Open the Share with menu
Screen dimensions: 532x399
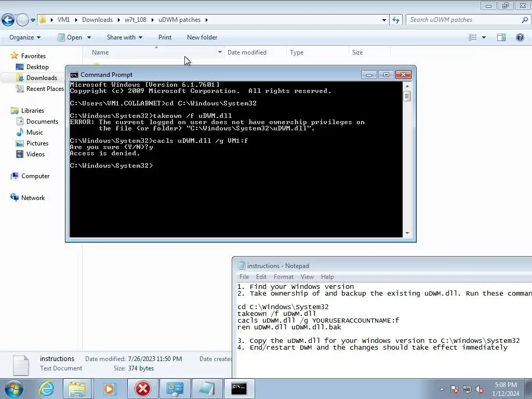(x=125, y=37)
